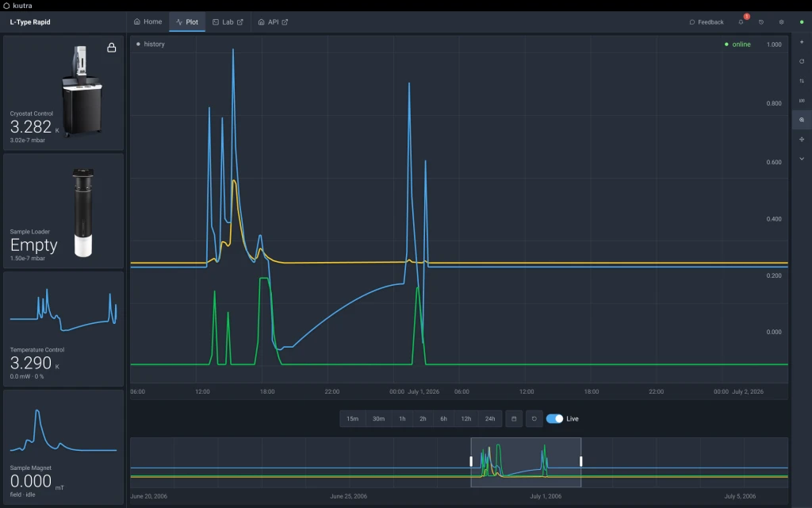Click the lock icon on Cryostat Control card
The height and width of the screenshot is (508, 812).
pos(111,48)
